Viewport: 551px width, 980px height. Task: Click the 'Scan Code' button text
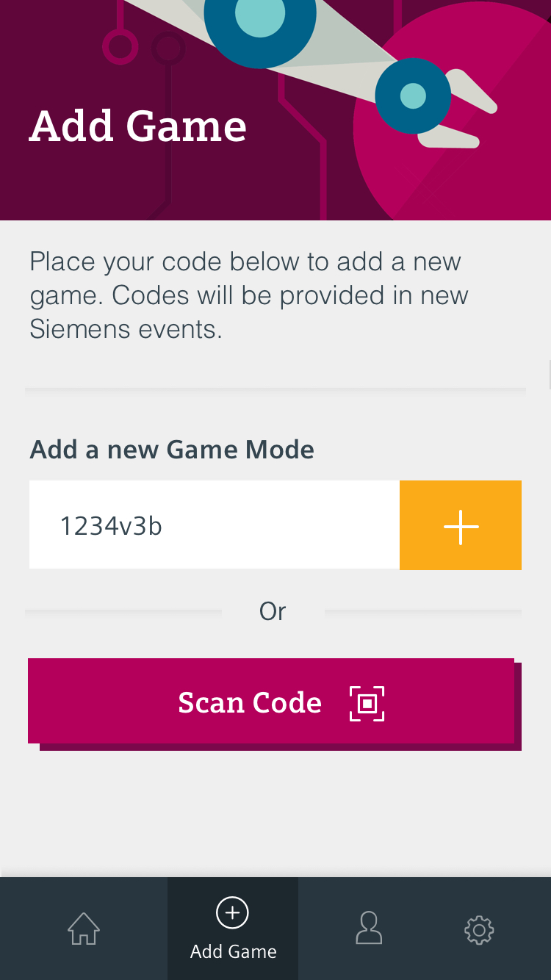[x=250, y=703]
